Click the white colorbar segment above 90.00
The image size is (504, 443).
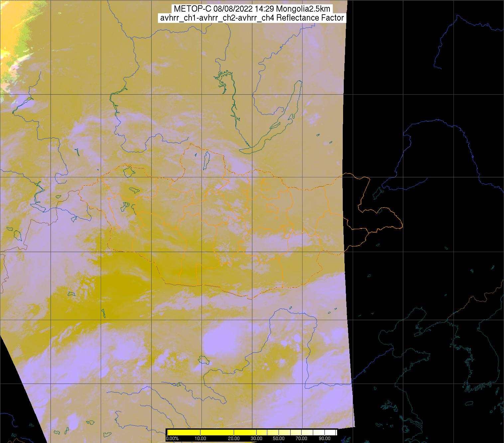(330, 432)
